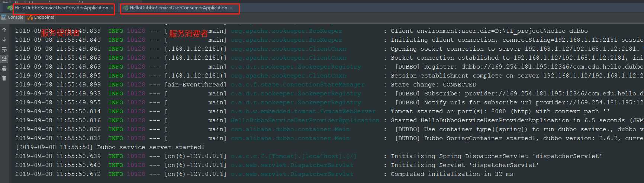Click the timestamp 11:55:50.672
Image resolution: width=644 pixels, height=183 pixels.
coord(78,174)
